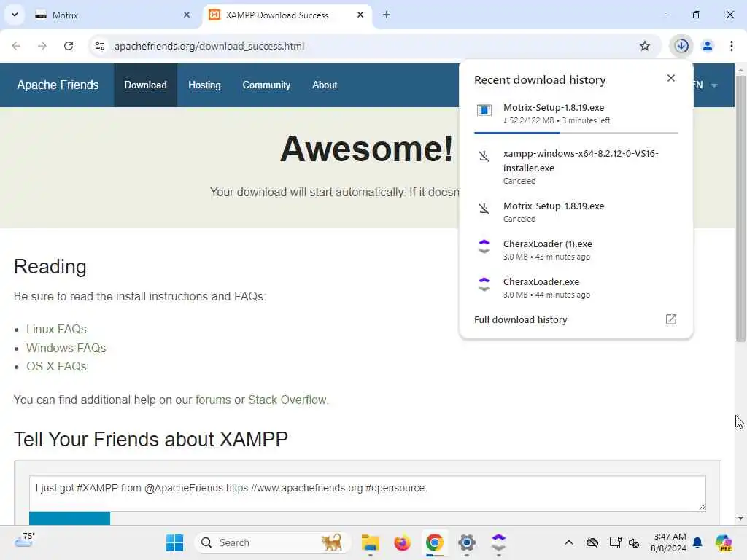Click the canceled Motrix-Setup-1.8.19.exe entry
Screen dimensions: 747x560
[576, 212]
